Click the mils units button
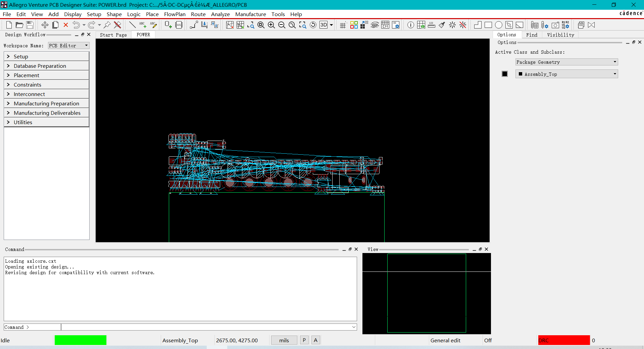644x349 pixels. (x=284, y=340)
